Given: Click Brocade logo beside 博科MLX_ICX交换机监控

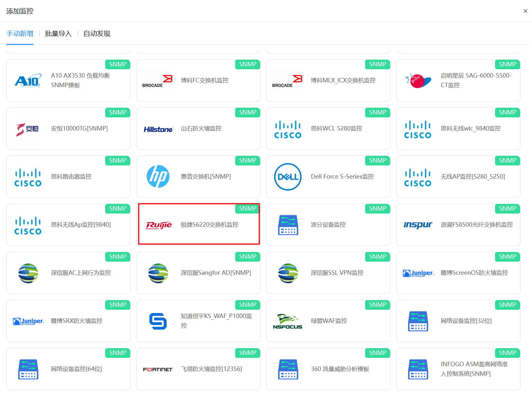Looking at the screenshot, I should (x=288, y=81).
